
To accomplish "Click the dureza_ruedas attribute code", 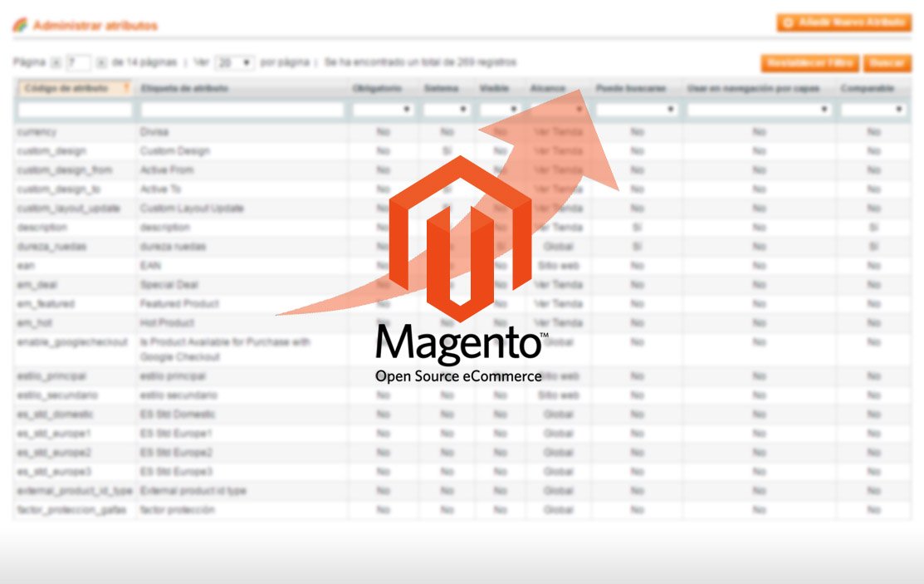I will tap(51, 247).
